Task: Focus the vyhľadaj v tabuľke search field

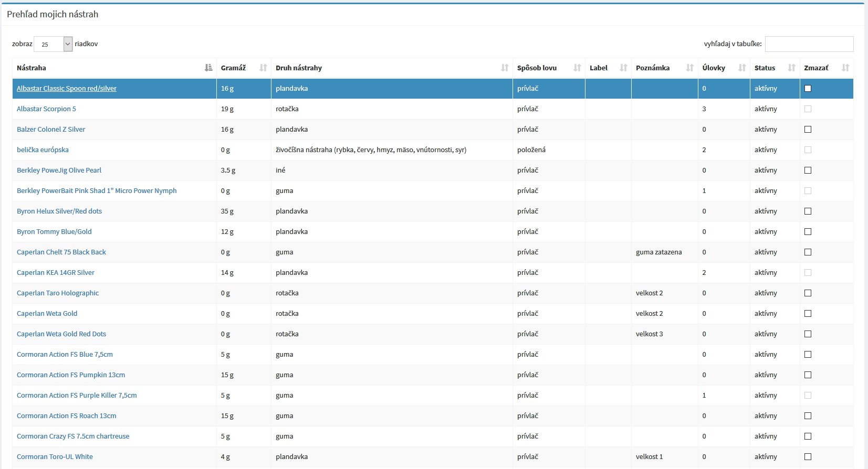Action: 809,44
